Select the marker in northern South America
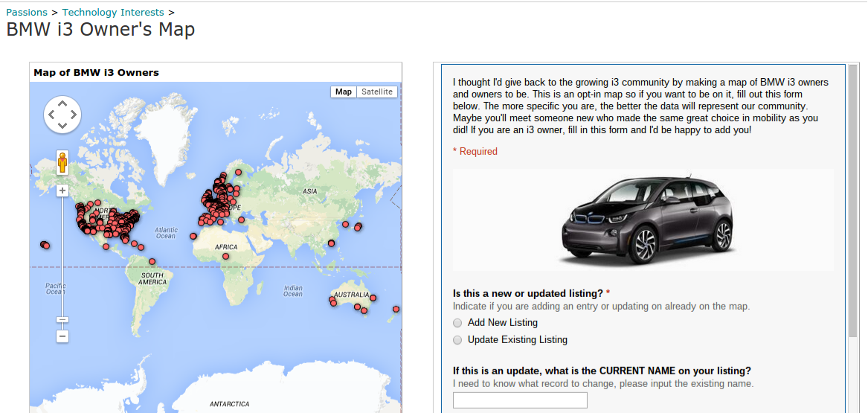The image size is (868, 413). (152, 261)
